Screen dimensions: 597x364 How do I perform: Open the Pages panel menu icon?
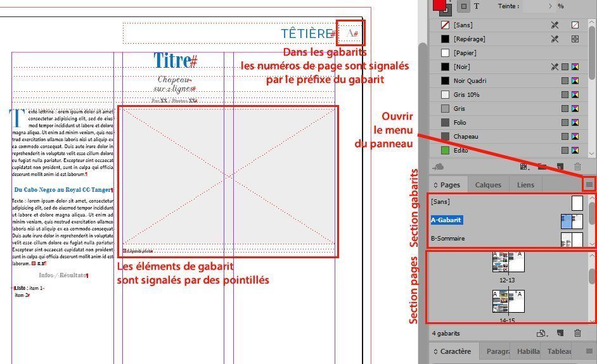click(x=589, y=185)
